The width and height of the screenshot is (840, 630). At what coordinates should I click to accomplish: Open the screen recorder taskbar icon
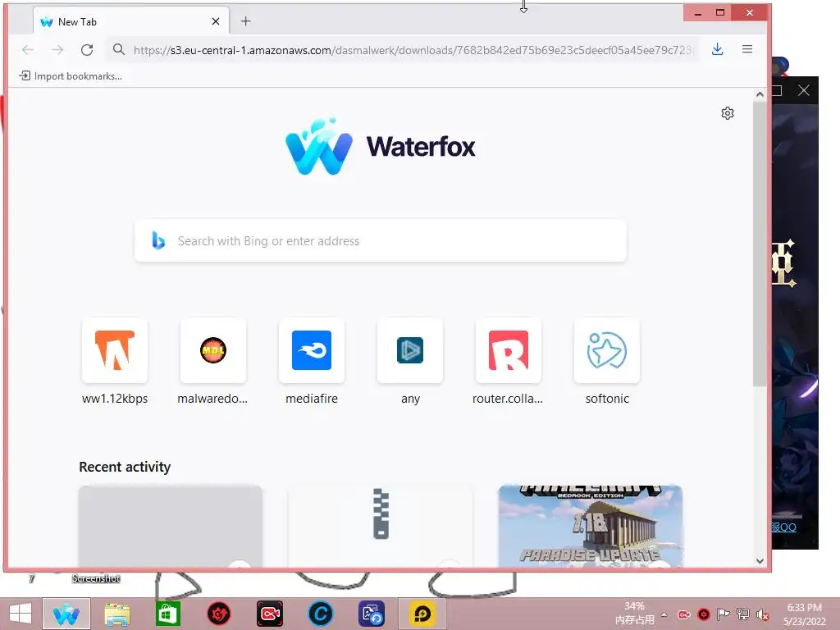point(269,614)
